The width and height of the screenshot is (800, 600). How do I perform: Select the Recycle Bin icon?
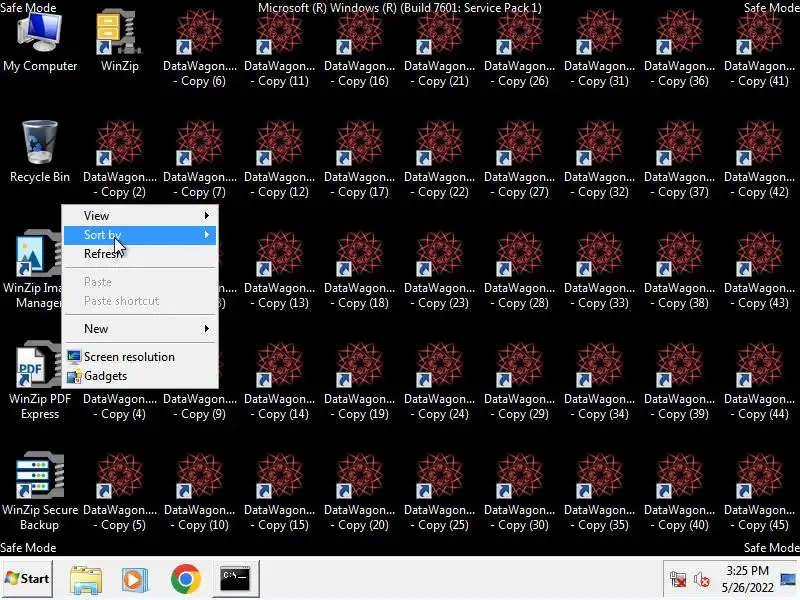coord(40,153)
